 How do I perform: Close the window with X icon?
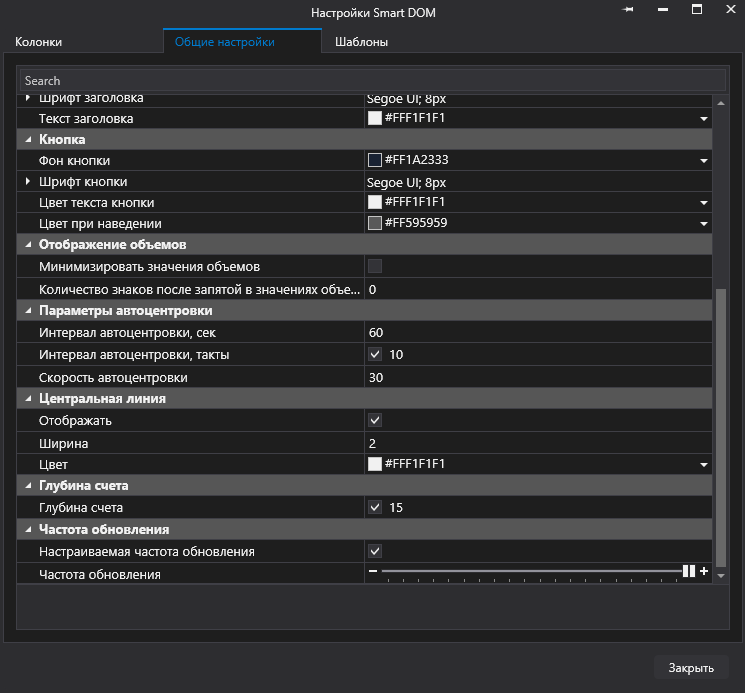pos(731,9)
